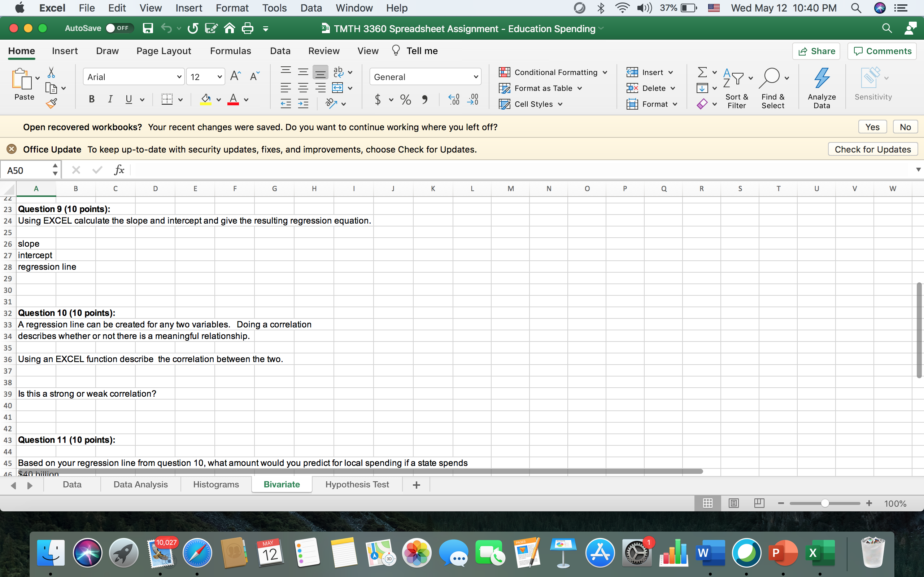Click the Check for Updates button
This screenshot has width=924, height=577.
coord(872,149)
